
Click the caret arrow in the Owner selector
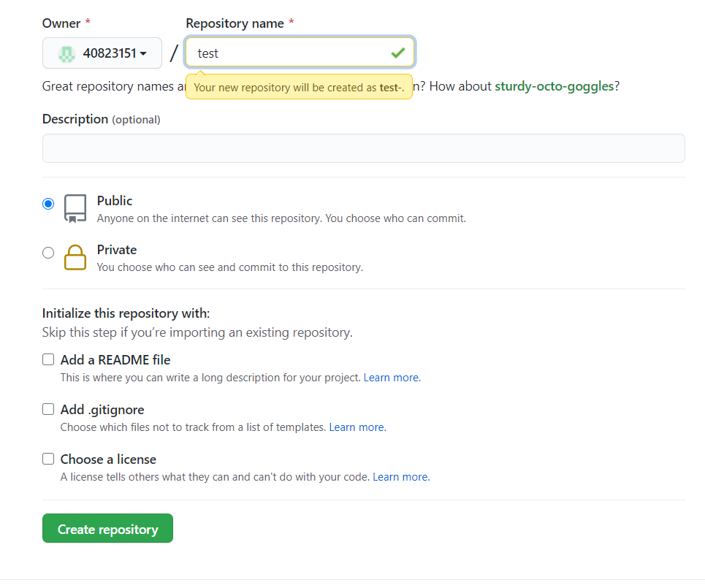(x=143, y=54)
